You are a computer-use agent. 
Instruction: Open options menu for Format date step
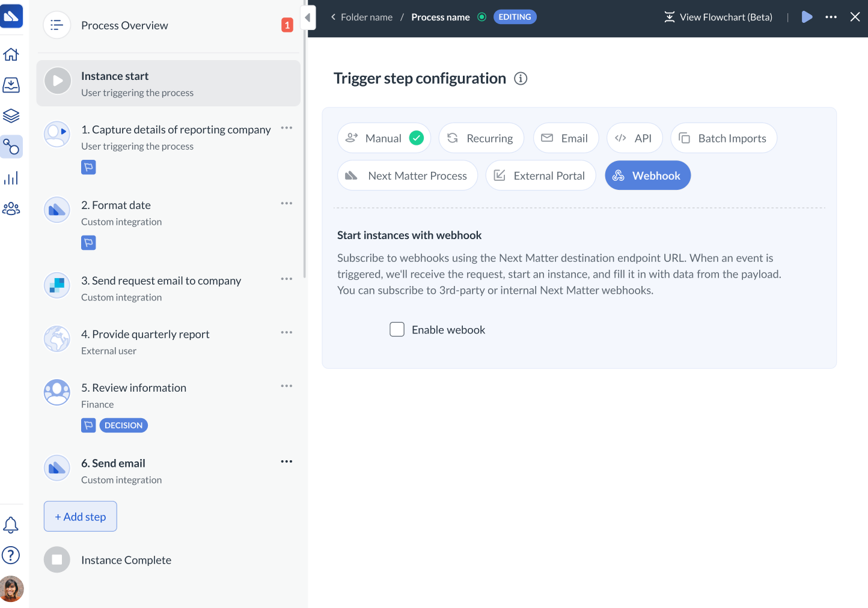coord(287,203)
